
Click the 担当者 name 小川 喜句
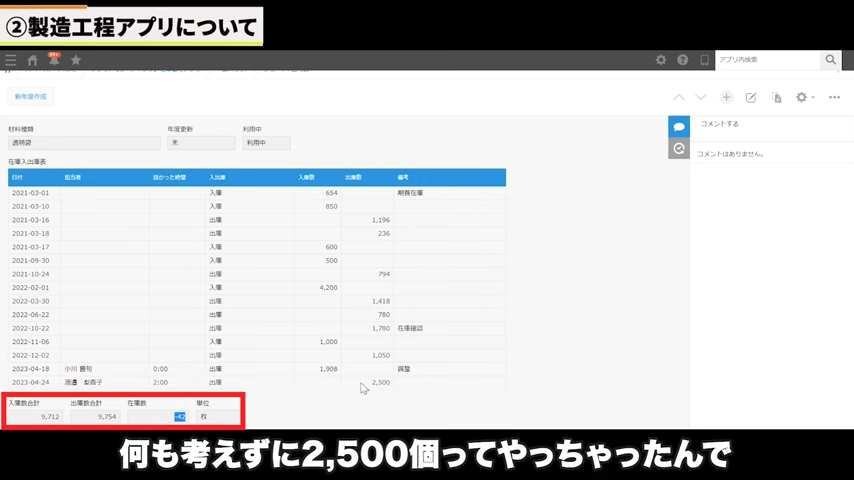(x=78, y=369)
